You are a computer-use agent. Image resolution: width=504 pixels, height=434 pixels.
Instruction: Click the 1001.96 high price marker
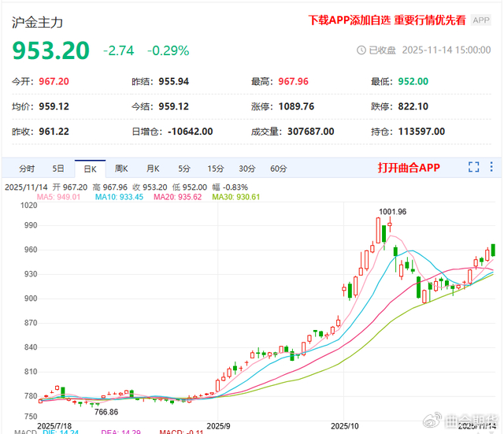tap(392, 212)
